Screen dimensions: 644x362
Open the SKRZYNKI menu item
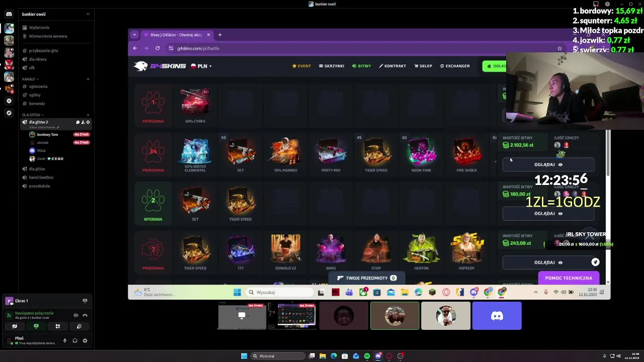[x=332, y=66]
